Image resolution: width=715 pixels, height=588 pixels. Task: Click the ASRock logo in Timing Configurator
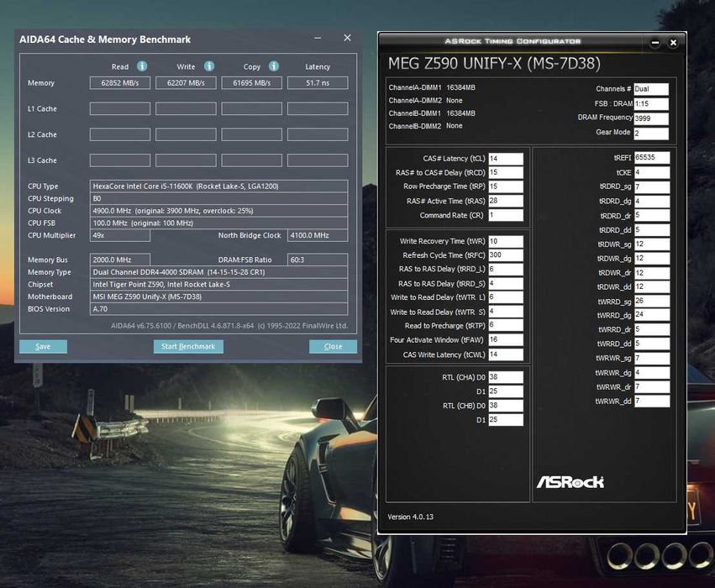pos(570,482)
